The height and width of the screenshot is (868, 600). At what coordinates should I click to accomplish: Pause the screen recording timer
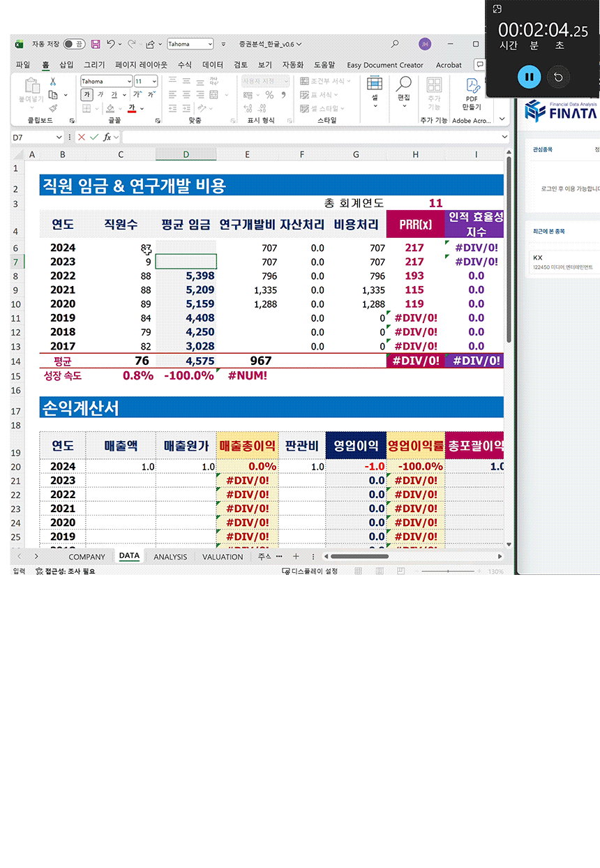point(529,77)
